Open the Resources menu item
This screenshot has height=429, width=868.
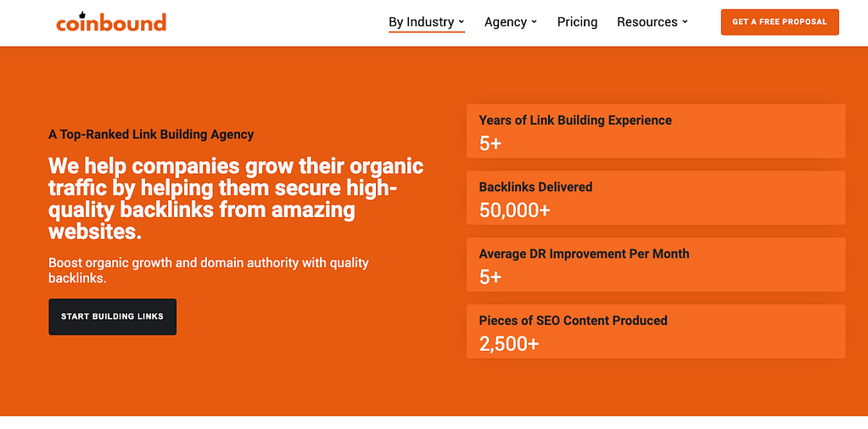point(647,22)
